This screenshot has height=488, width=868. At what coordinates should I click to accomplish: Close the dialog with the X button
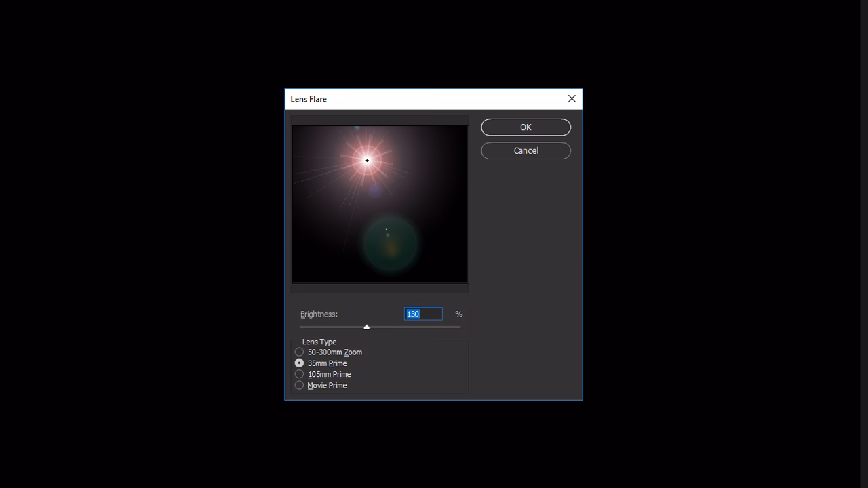click(572, 98)
